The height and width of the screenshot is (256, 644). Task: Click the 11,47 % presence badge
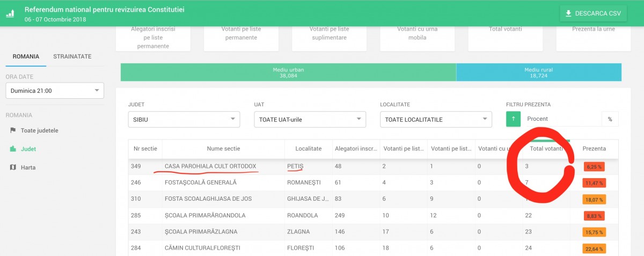(x=594, y=183)
